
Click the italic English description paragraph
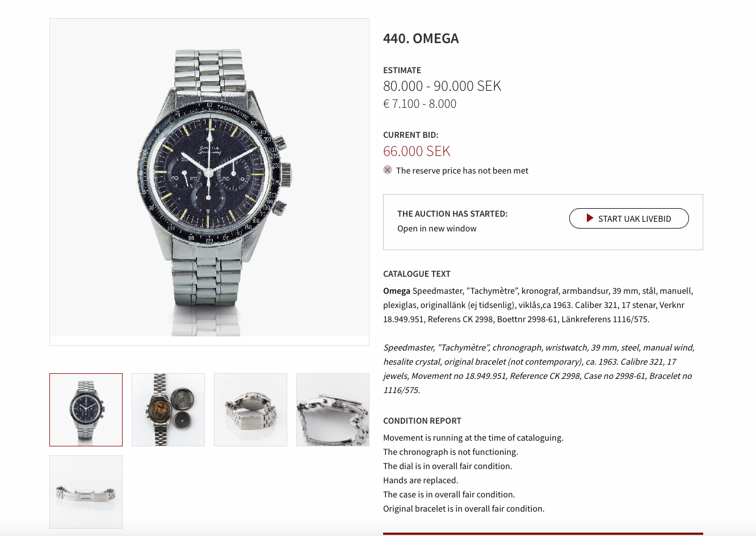(538, 369)
